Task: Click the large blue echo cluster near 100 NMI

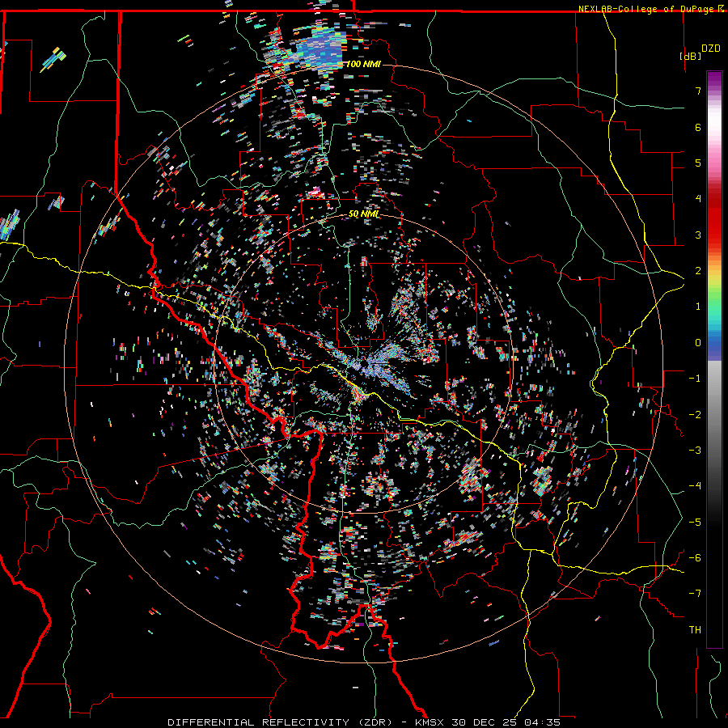Action: click(x=320, y=51)
